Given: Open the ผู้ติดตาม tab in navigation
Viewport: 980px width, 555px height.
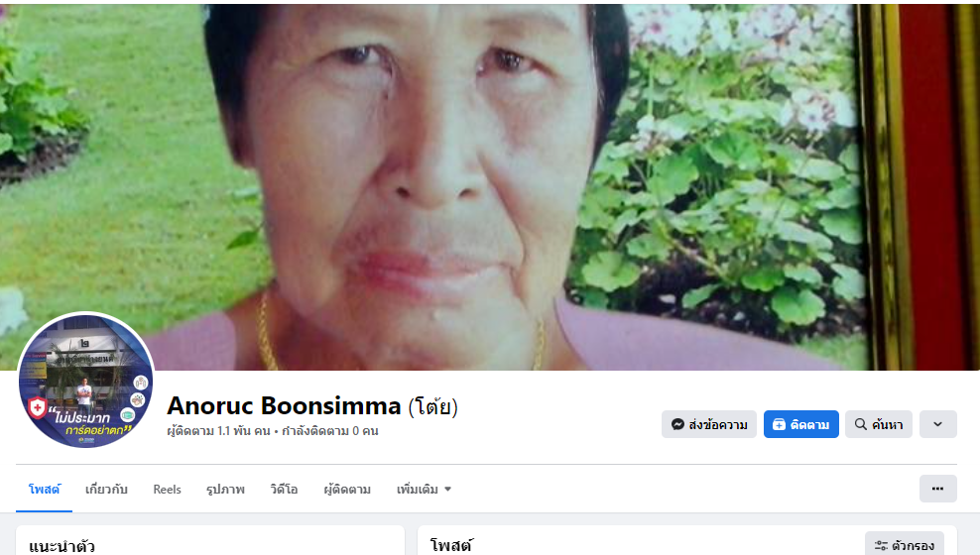Looking at the screenshot, I should click(x=347, y=490).
